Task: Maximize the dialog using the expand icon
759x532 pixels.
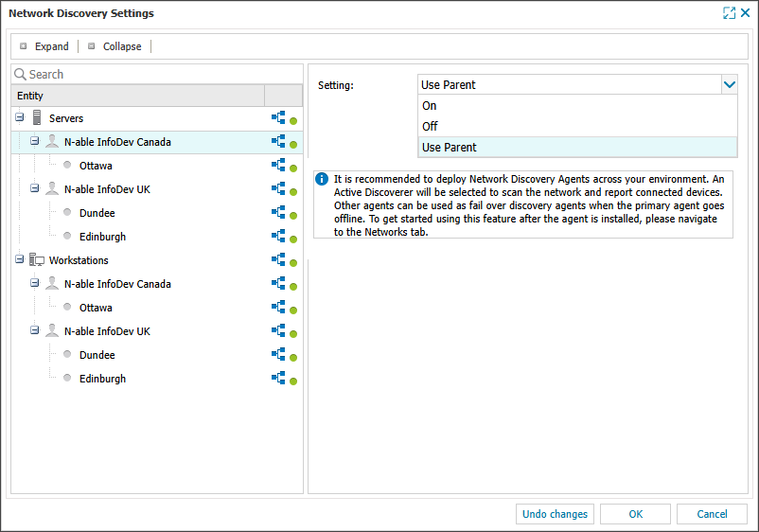Action: pyautogui.click(x=729, y=13)
